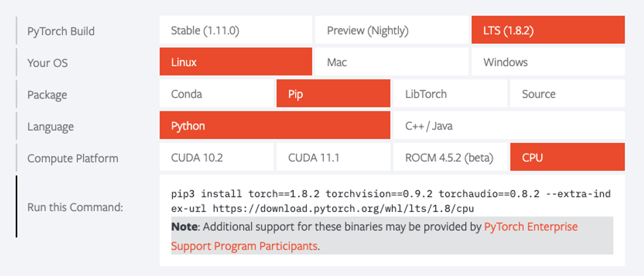The image size is (644, 276).
Task: Select the Conda package option
Action: 216,94
